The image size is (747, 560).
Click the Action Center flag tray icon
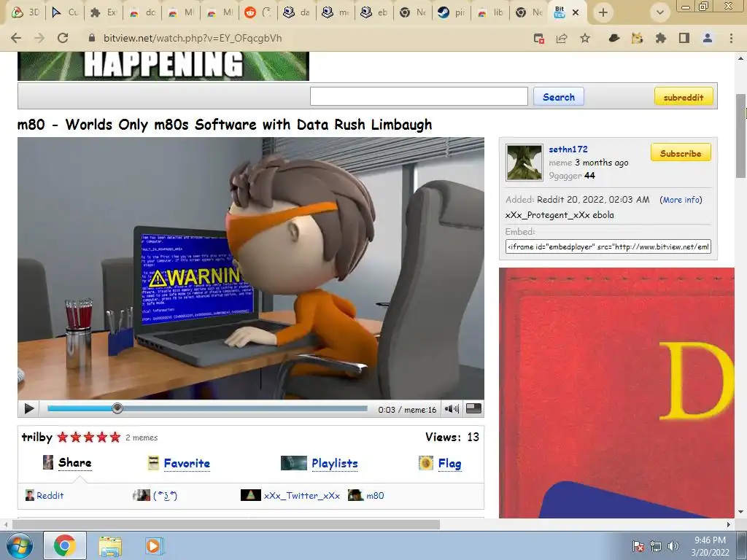638,546
